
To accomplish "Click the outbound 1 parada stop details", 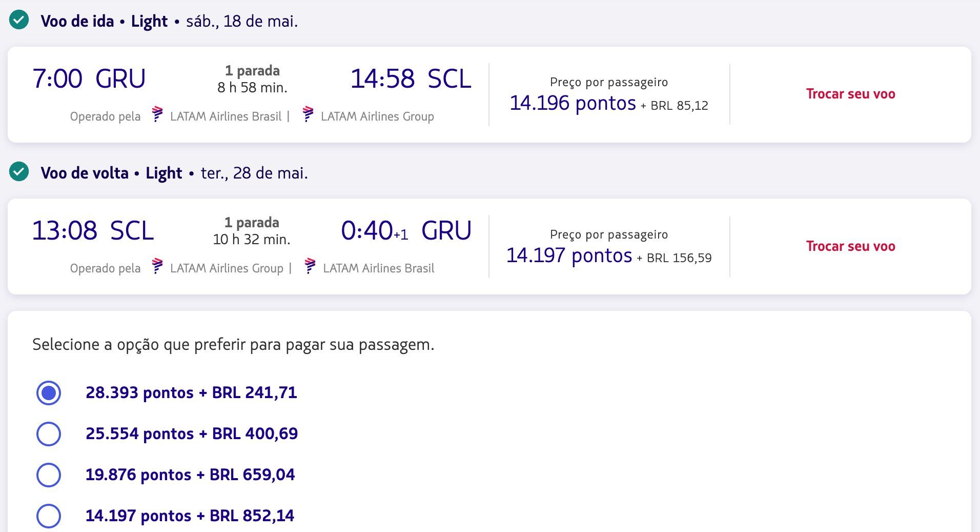I will (252, 71).
